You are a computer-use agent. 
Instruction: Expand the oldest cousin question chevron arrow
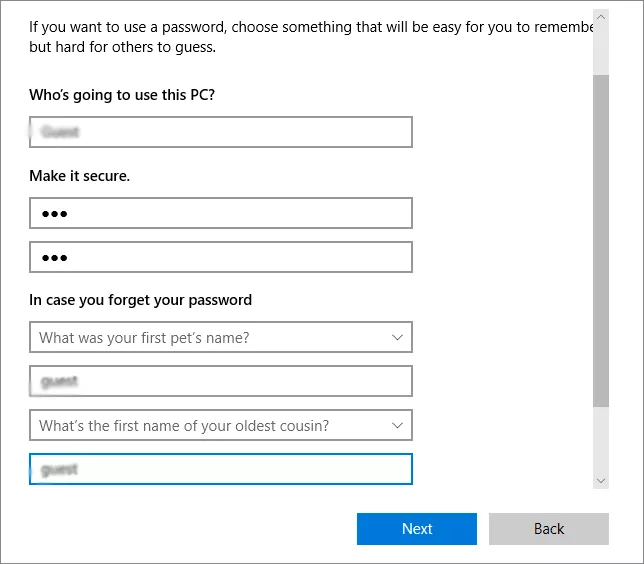(x=397, y=426)
